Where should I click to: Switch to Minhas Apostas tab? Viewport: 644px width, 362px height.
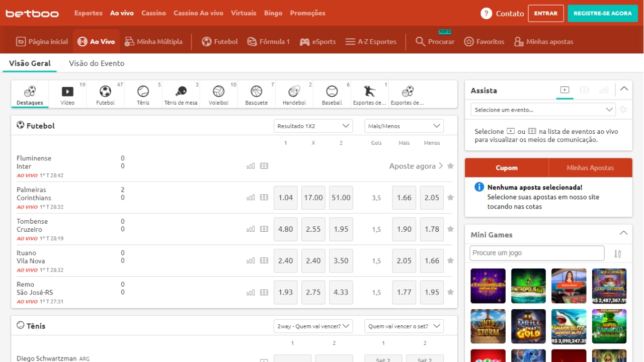click(x=590, y=168)
